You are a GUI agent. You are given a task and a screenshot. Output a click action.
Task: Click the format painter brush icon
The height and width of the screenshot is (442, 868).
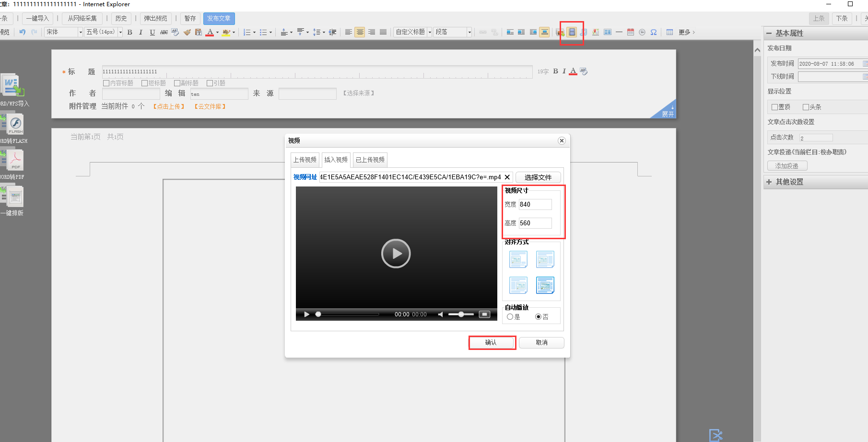187,32
